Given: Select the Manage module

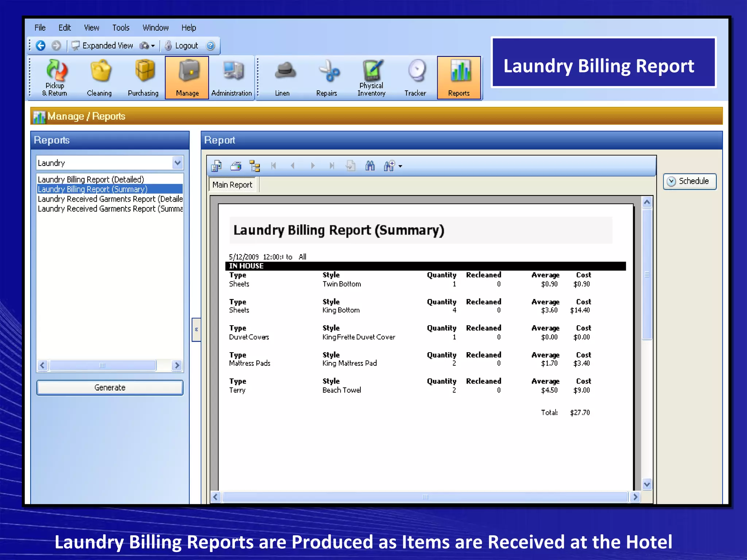Looking at the screenshot, I should (x=187, y=78).
